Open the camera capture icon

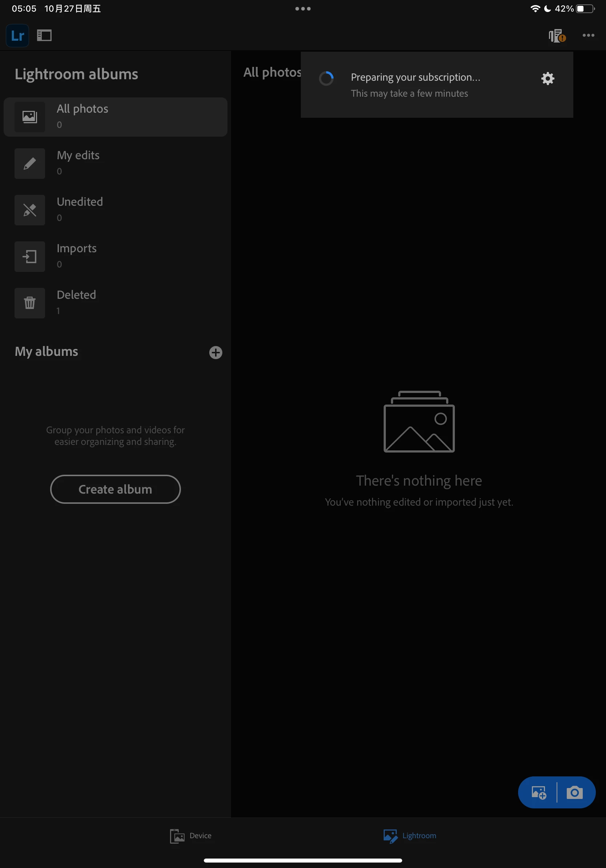pyautogui.click(x=574, y=792)
